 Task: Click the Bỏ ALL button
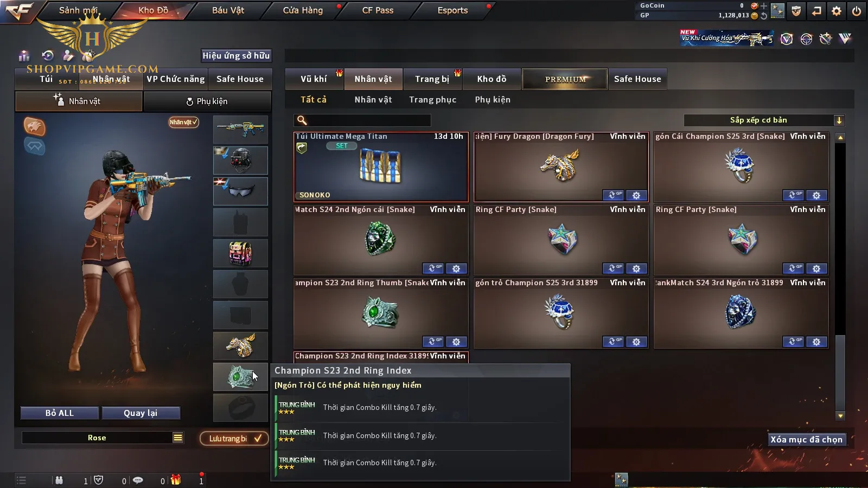60,413
